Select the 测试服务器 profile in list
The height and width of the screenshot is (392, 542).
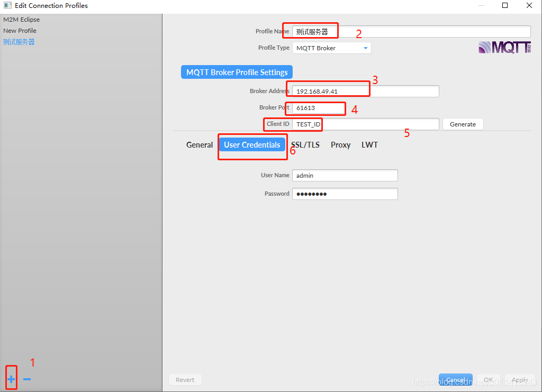(x=19, y=42)
